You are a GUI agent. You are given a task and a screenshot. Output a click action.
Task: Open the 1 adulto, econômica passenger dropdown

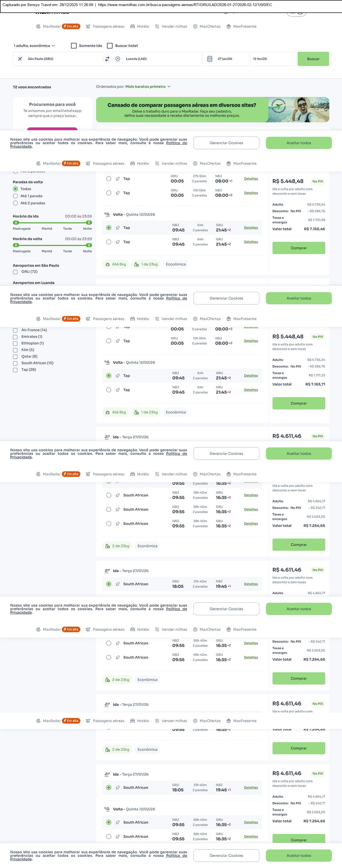(34, 46)
